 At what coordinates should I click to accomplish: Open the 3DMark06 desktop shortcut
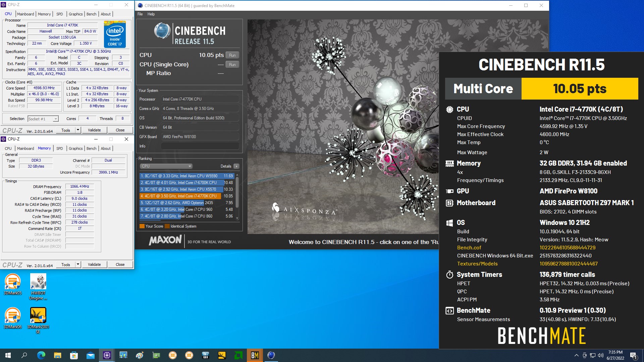13,318
